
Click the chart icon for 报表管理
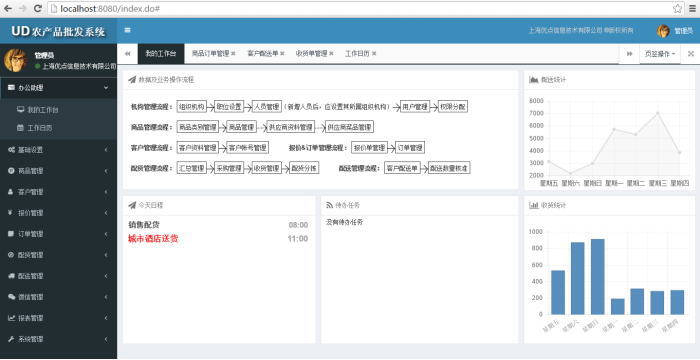coord(12,318)
